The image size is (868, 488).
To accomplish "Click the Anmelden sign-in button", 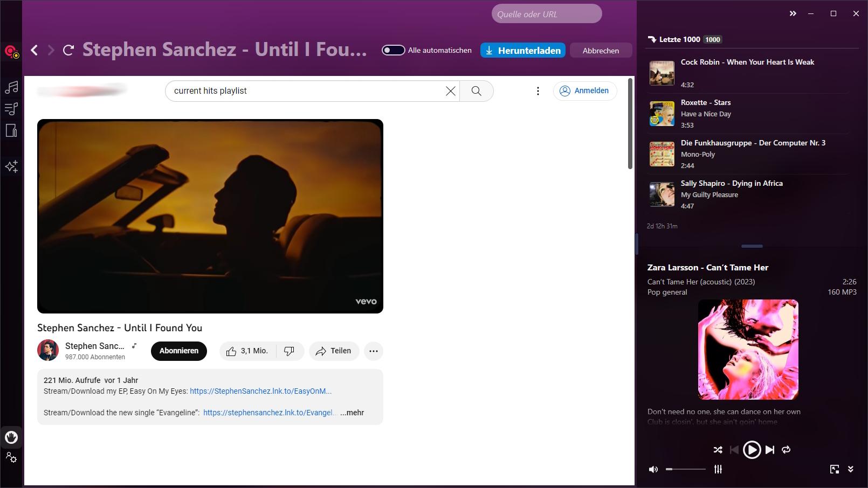I will 585,91.
